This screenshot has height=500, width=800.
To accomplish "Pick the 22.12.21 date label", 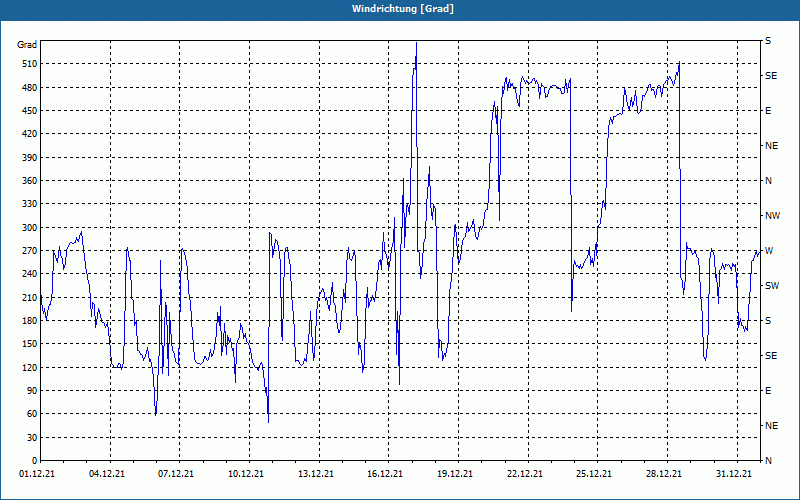I will (524, 474).
